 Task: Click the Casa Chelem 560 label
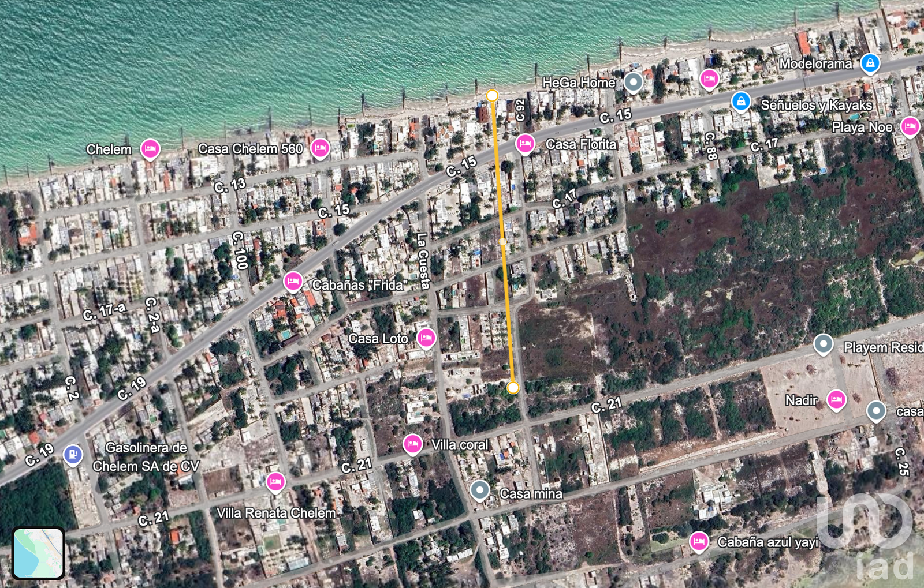coord(251,149)
